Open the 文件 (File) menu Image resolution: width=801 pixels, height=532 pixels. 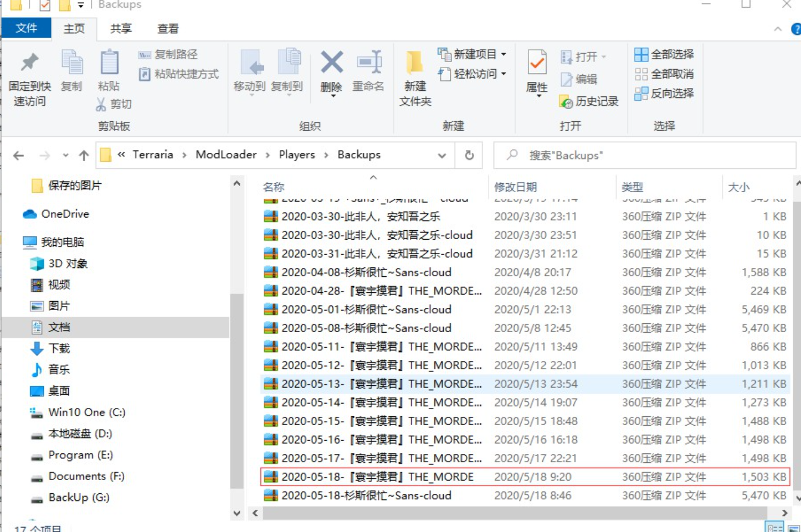click(x=26, y=28)
